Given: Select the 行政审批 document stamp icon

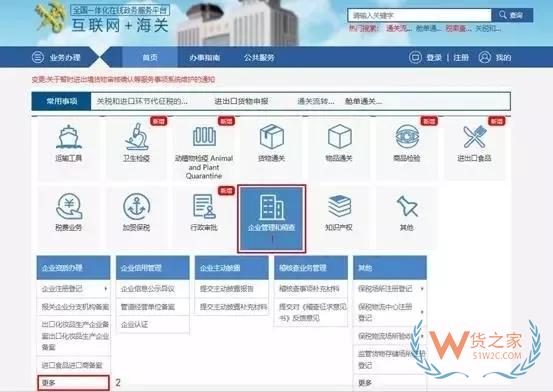Looking at the screenshot, I should click(x=204, y=206).
